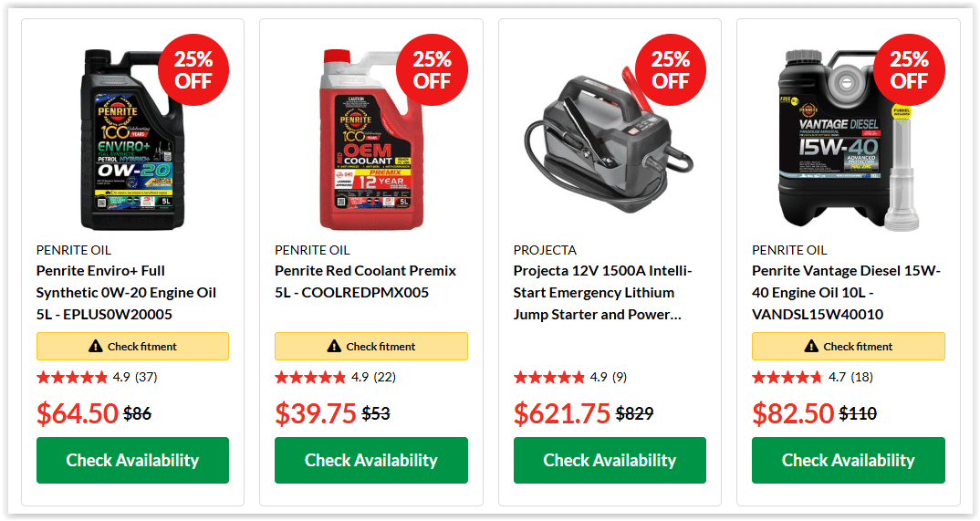Open Projecta 12V 1500A Intelli-Start title link

pos(602,292)
